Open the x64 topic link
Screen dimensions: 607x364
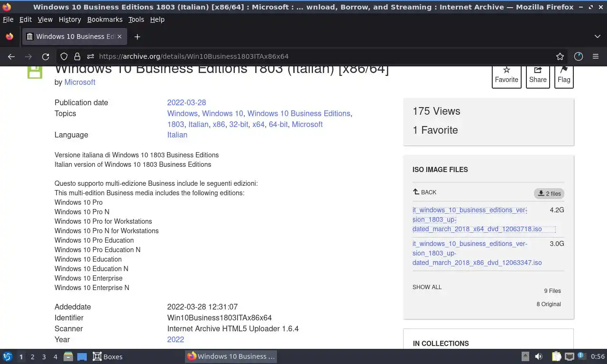[258, 124]
